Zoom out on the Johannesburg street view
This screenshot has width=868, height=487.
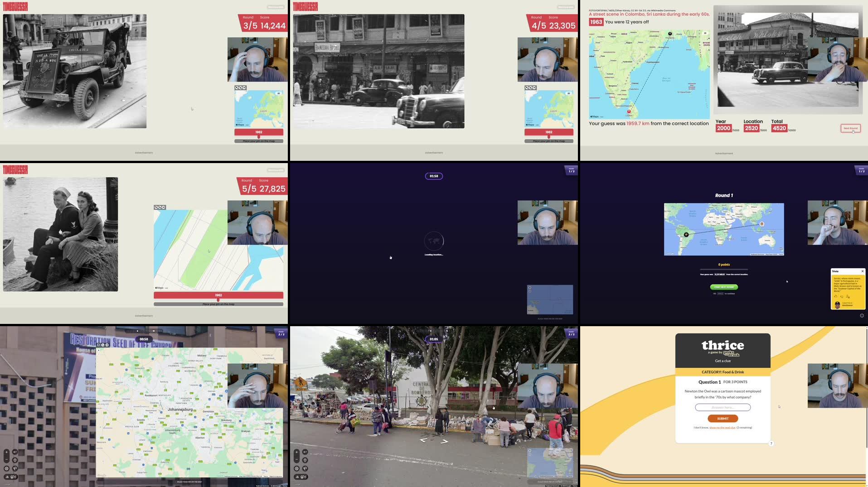(x=6, y=460)
